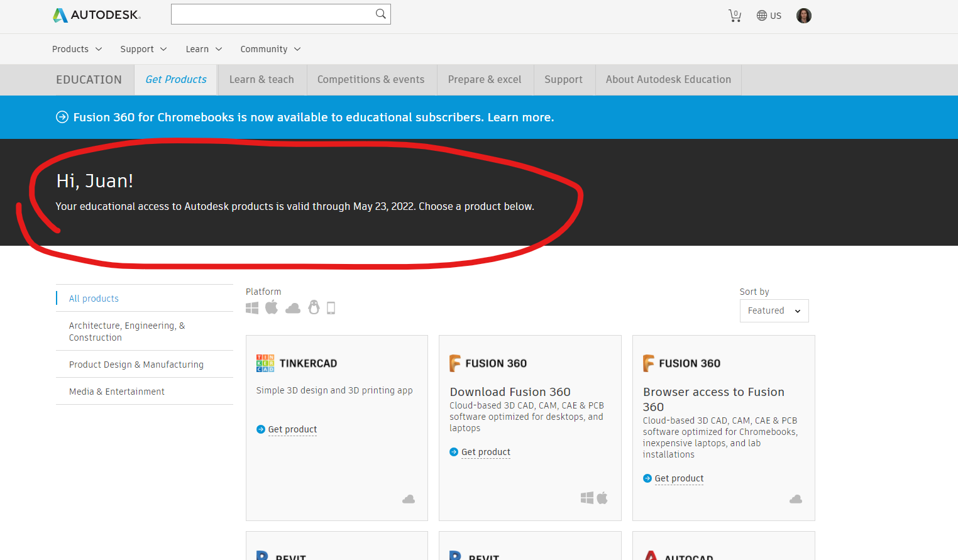This screenshot has height=560, width=958.
Task: Expand the Support dropdown in top nav
Action: coord(143,49)
